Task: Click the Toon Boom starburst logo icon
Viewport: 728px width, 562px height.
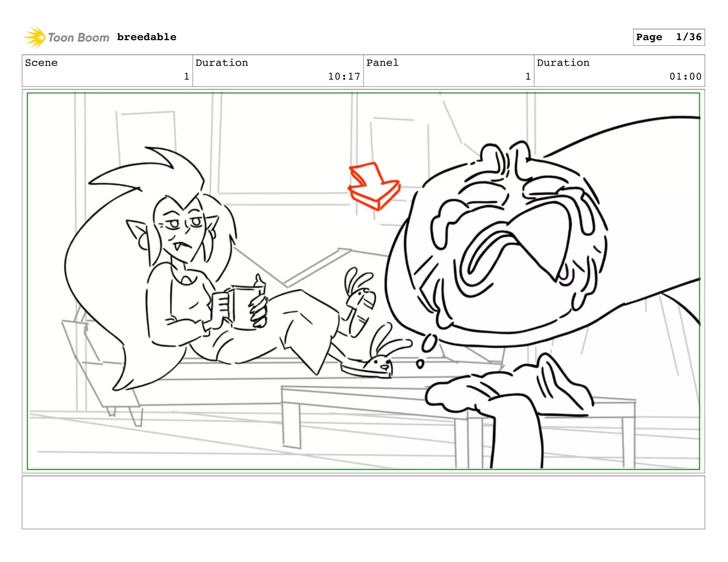Action: tap(35, 37)
